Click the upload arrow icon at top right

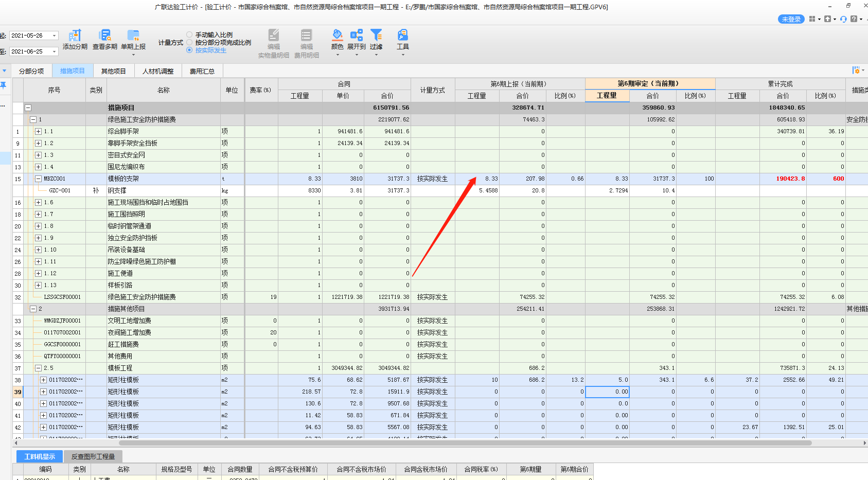[x=827, y=19]
